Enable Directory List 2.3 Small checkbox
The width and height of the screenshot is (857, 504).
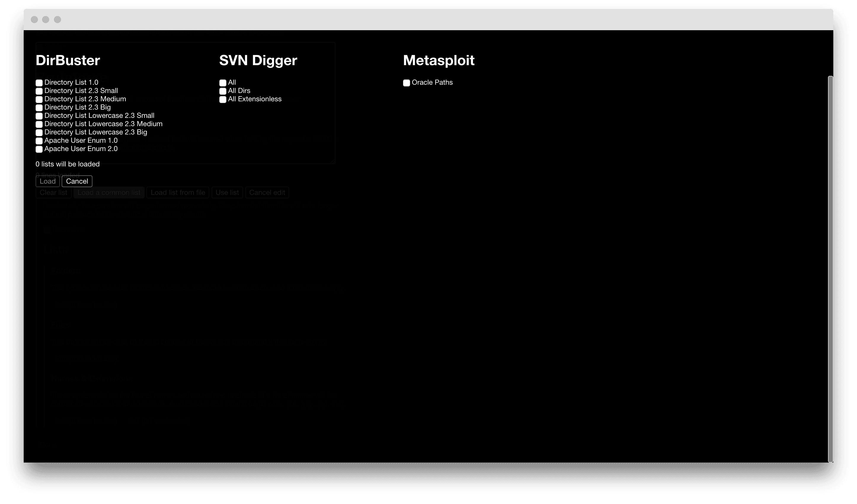pyautogui.click(x=39, y=91)
